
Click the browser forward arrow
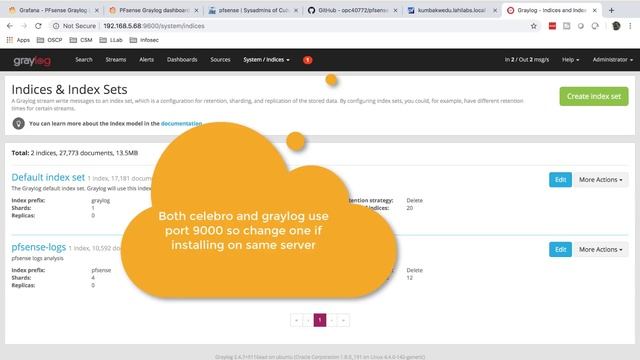(x=24, y=26)
